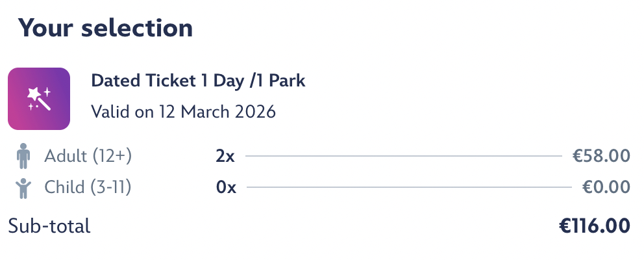Click the magic wand ticket icon

point(39,99)
